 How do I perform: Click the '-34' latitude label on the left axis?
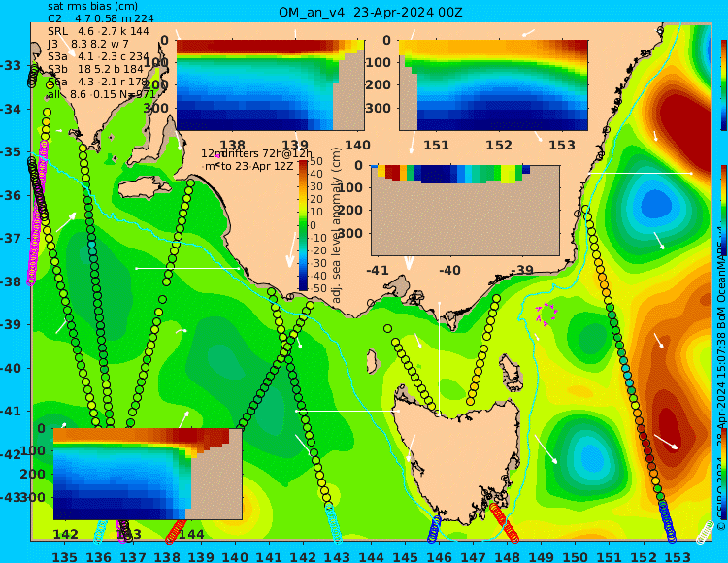pyautogui.click(x=11, y=109)
